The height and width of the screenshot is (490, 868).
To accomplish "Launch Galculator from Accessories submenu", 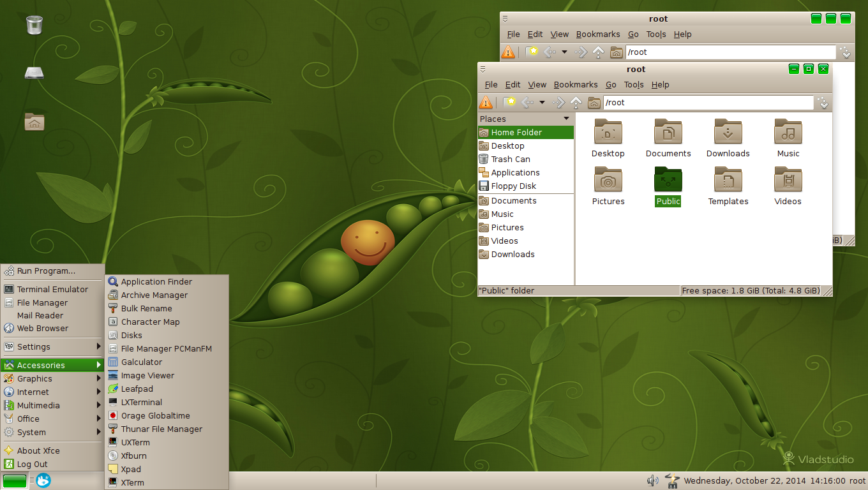I will pyautogui.click(x=166, y=362).
